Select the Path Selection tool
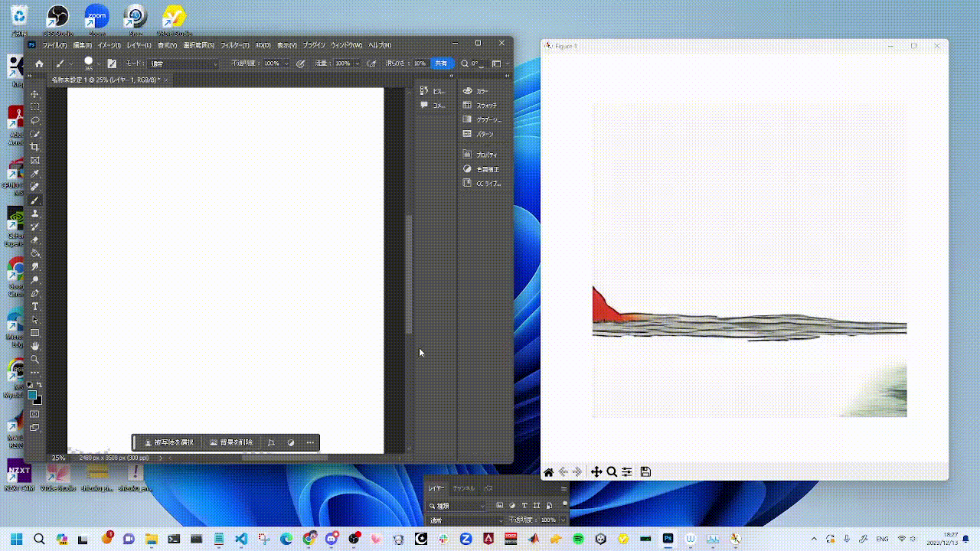This screenshot has height=551, width=980. click(35, 320)
